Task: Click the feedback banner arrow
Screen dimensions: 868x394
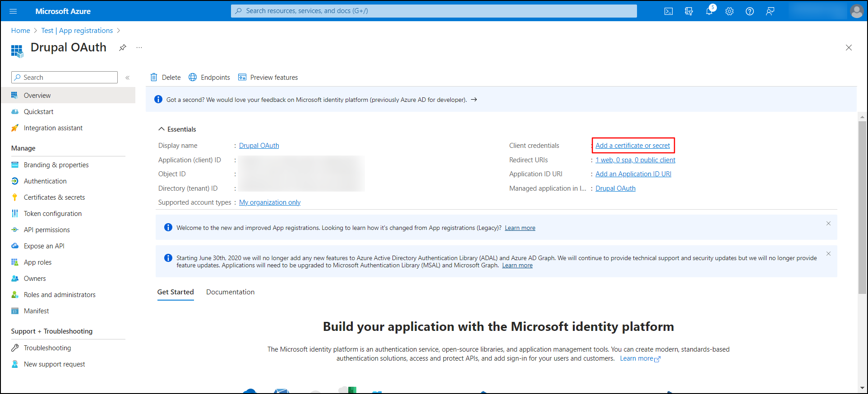Action: 474,100
